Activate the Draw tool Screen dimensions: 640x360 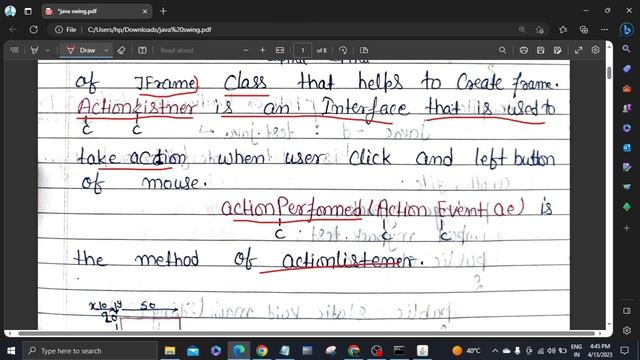point(81,50)
